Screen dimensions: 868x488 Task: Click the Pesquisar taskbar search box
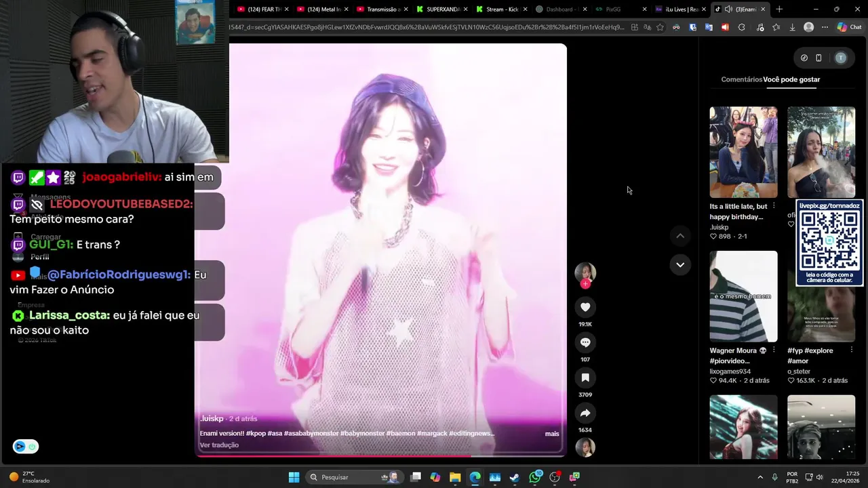coord(353,477)
